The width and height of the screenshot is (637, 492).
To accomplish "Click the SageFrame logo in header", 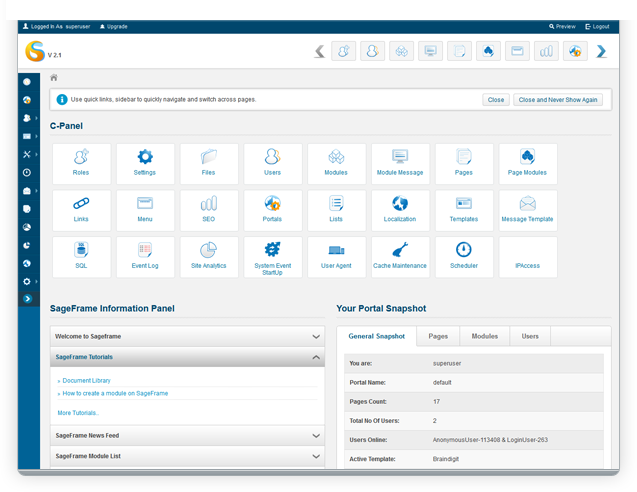I will click(x=35, y=51).
